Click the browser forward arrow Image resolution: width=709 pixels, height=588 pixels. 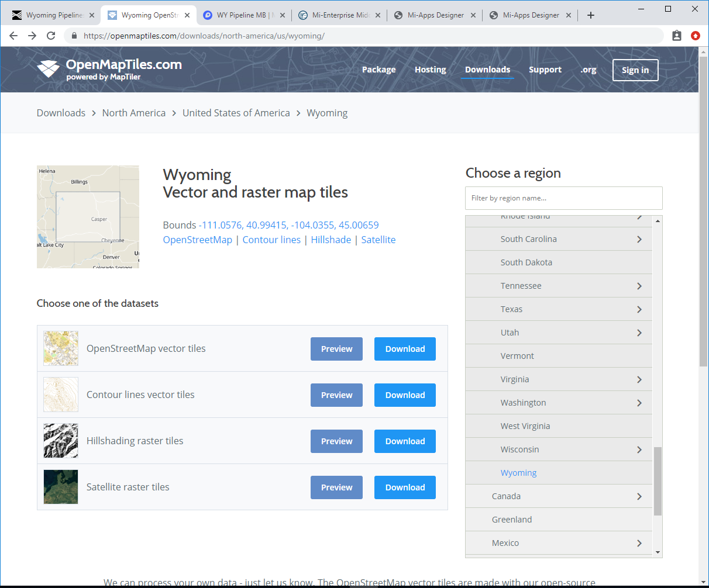coord(32,36)
